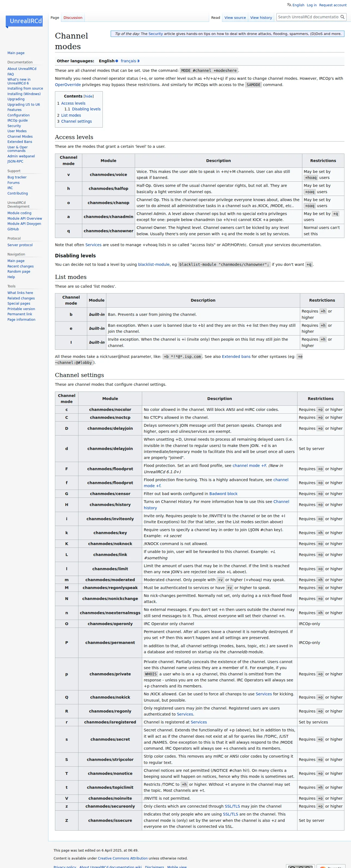Viewport: 351px width, 868px height.
Task: Open the Admin webpanel sidebar link
Action: [21, 156]
